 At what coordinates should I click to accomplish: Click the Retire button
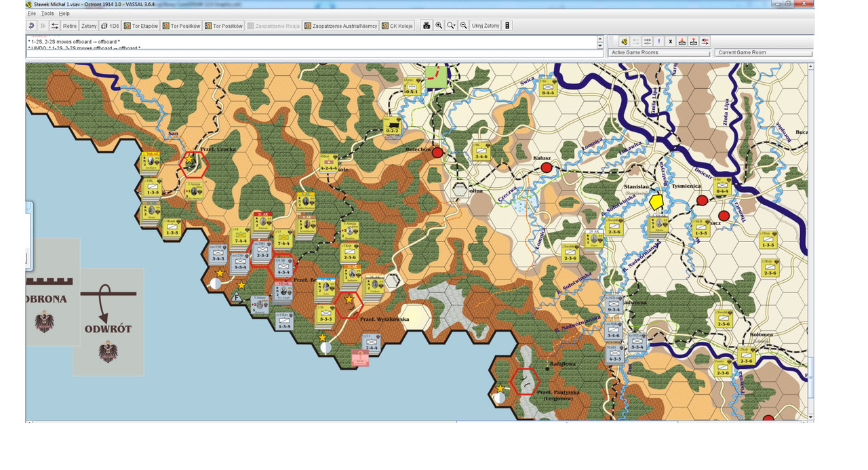[x=70, y=26]
